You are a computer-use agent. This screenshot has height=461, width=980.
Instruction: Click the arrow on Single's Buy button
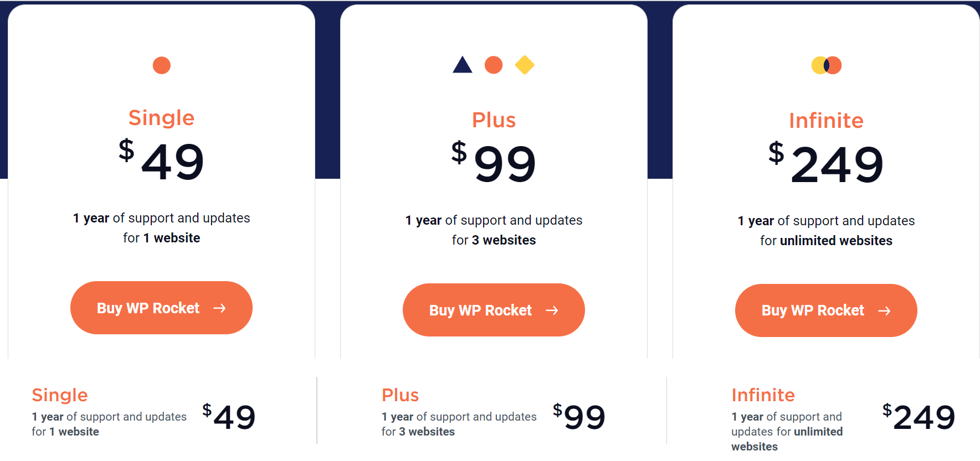coord(220,308)
